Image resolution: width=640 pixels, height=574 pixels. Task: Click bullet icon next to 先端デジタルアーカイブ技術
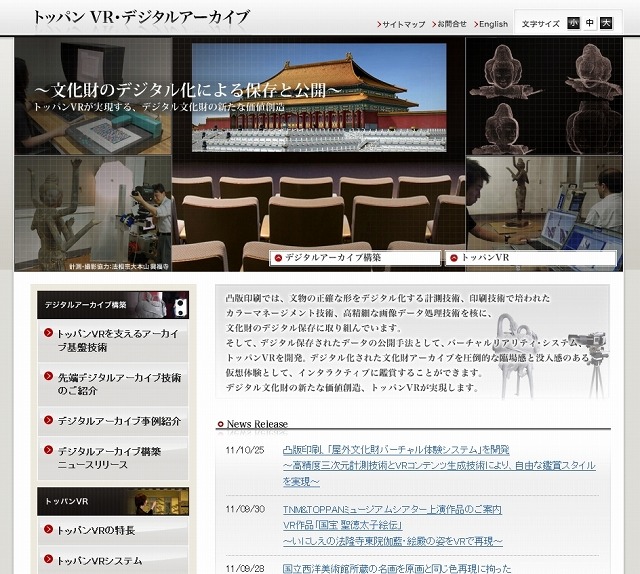tap(49, 376)
